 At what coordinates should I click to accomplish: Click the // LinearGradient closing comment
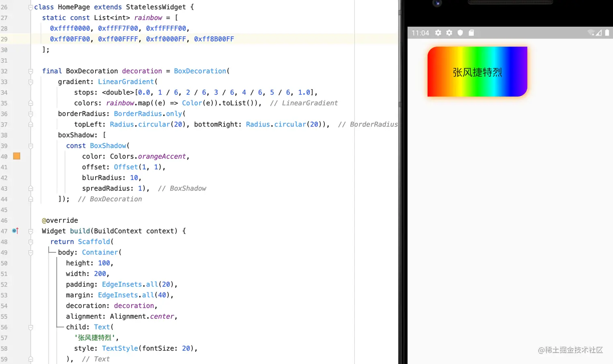click(x=304, y=103)
